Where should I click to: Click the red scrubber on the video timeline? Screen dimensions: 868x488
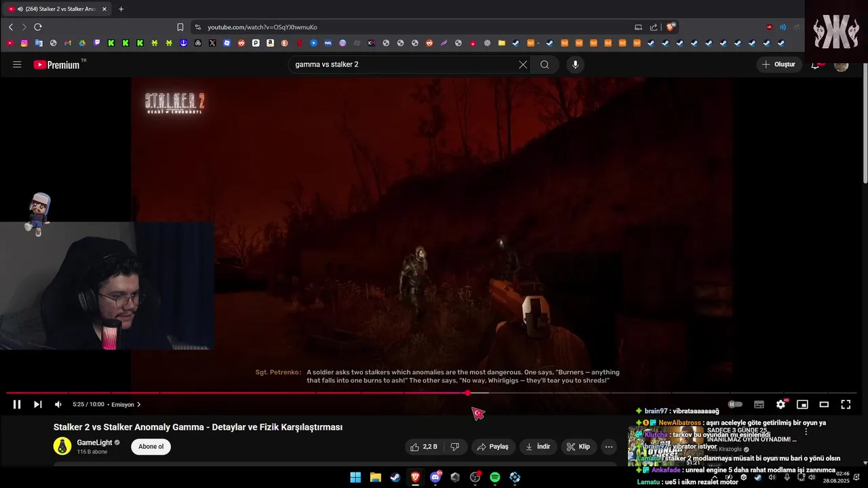click(x=467, y=393)
